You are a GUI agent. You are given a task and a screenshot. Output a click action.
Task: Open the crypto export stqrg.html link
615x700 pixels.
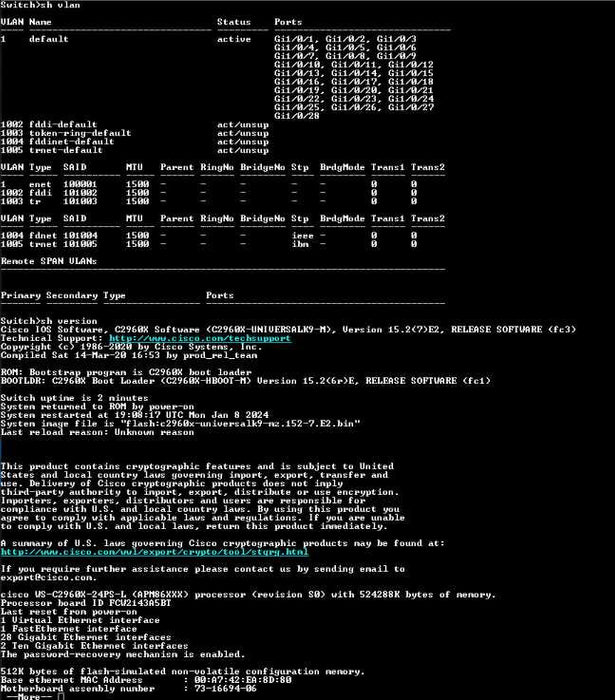(x=154, y=552)
